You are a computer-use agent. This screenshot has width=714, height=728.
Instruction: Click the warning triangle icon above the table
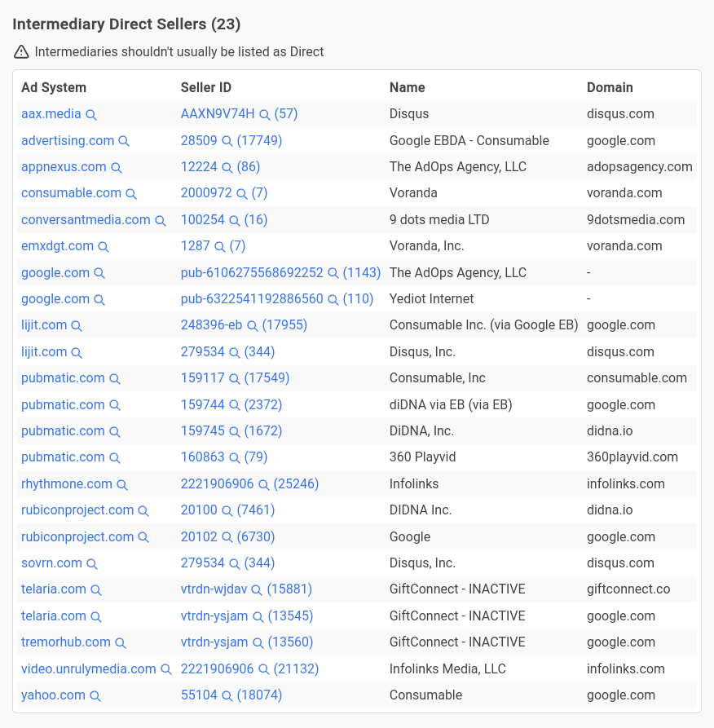(21, 52)
